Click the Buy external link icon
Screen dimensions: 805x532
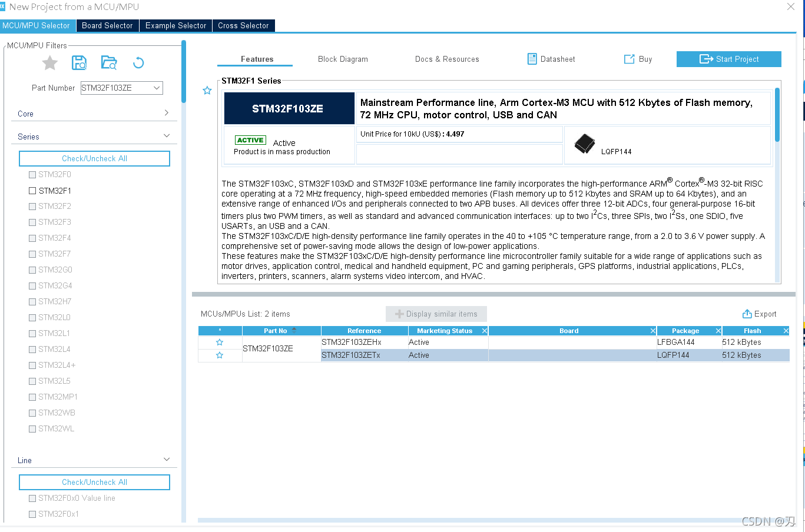[629, 59]
